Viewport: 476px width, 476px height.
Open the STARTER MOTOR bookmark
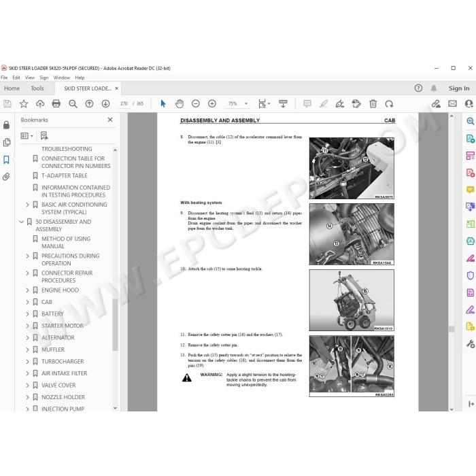tap(63, 326)
